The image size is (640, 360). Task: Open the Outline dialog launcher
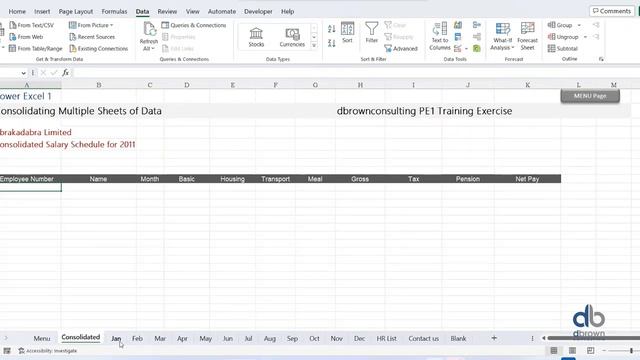tap(601, 59)
